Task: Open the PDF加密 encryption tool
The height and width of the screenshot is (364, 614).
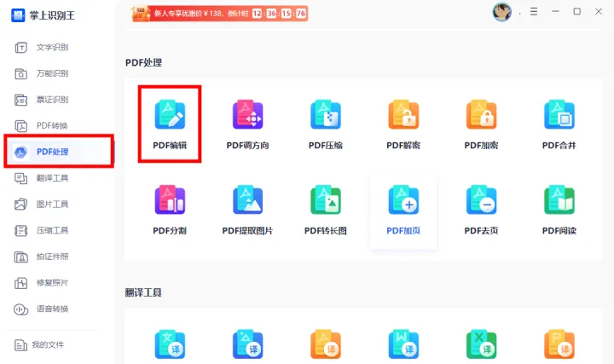Action: [481, 124]
